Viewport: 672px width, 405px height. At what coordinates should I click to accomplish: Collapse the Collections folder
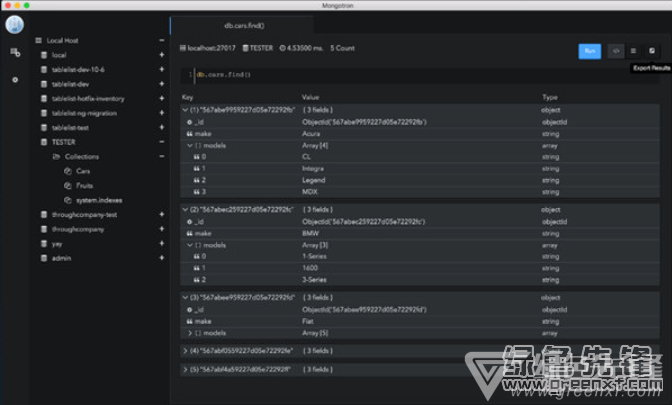click(162, 156)
